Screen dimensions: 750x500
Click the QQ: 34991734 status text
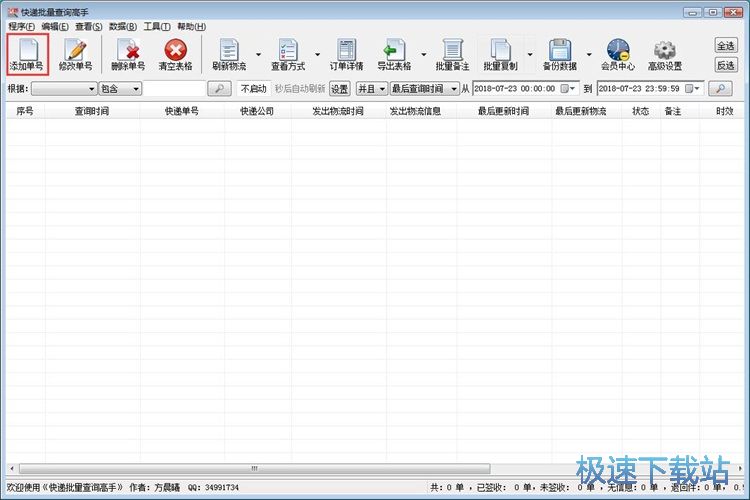point(213,488)
